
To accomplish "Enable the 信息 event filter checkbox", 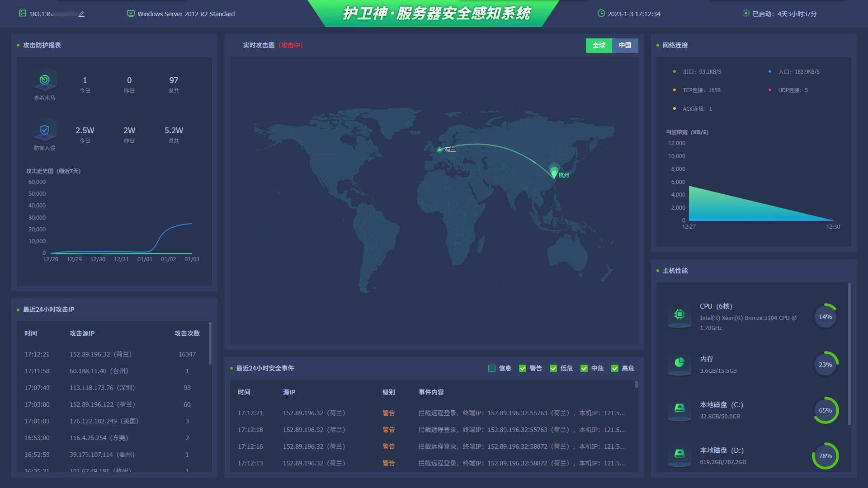I will point(492,368).
